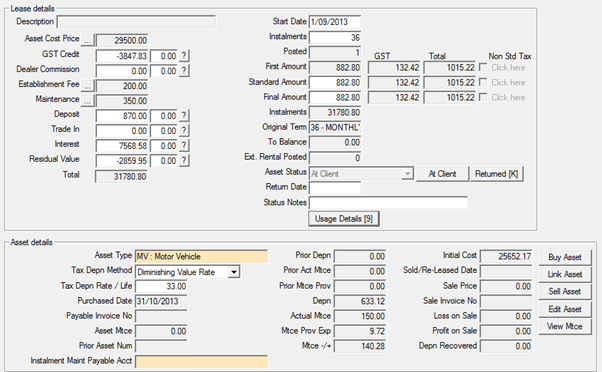Click the Sale Invoice No field
Viewport: 602px width, 372px height.
(506, 301)
